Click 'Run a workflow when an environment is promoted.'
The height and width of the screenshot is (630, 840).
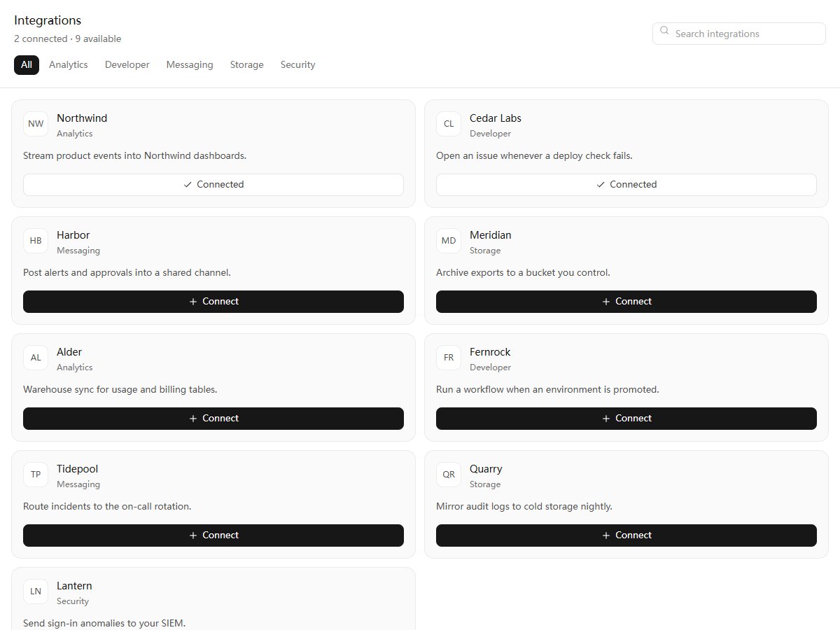[547, 389]
